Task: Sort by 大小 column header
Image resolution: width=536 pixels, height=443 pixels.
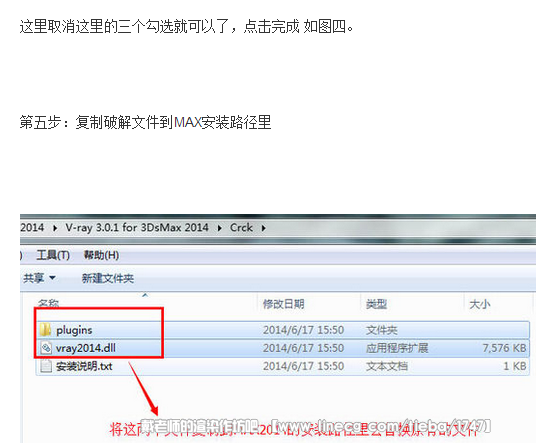Action: point(480,304)
